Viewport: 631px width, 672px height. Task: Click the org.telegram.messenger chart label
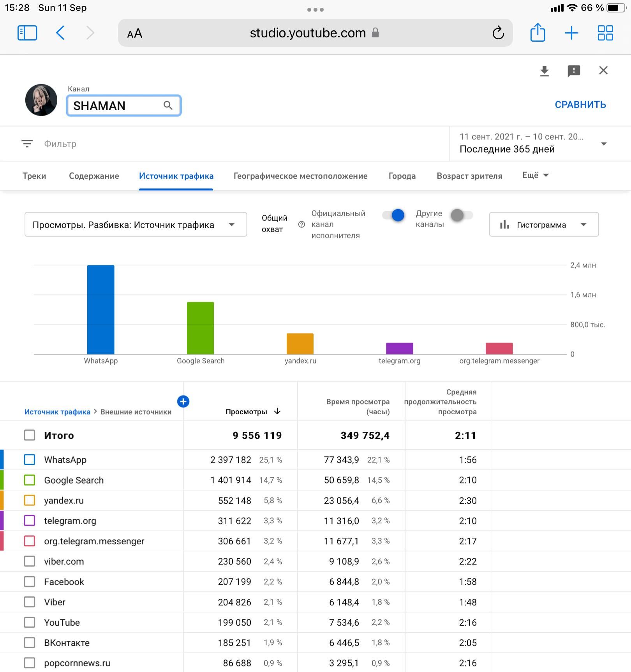(x=499, y=361)
